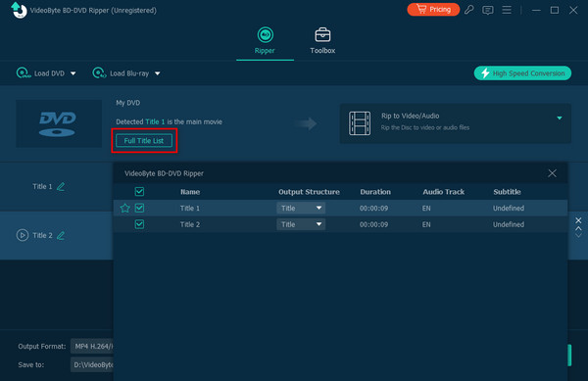Click the Output Structure column header
This screenshot has height=381, width=588.
(309, 192)
